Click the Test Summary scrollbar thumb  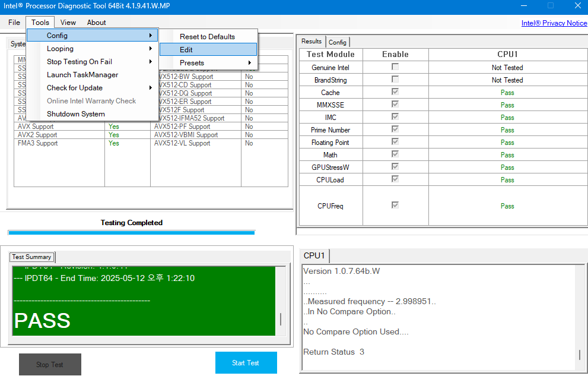281,319
